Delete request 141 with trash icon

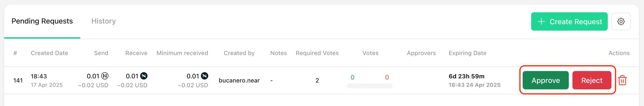point(622,80)
